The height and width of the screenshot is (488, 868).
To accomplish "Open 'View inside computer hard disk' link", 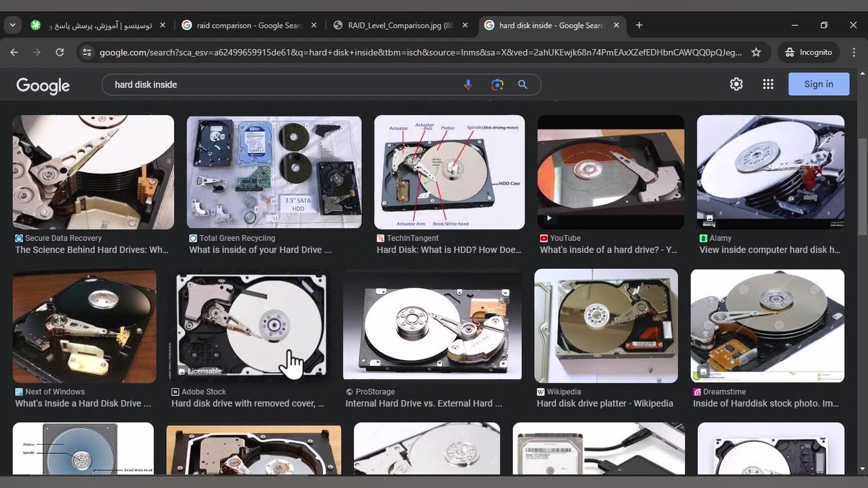I will pyautogui.click(x=770, y=250).
